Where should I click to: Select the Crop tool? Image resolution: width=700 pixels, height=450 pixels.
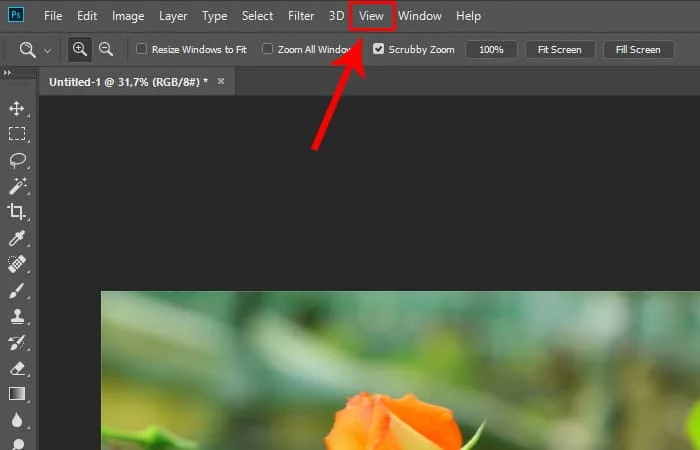(16, 212)
